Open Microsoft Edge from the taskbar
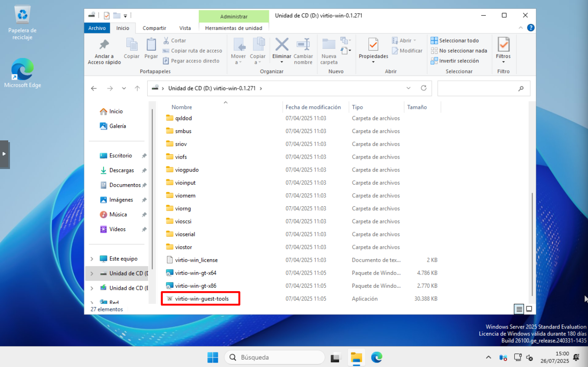The height and width of the screenshot is (367, 588). click(x=377, y=357)
